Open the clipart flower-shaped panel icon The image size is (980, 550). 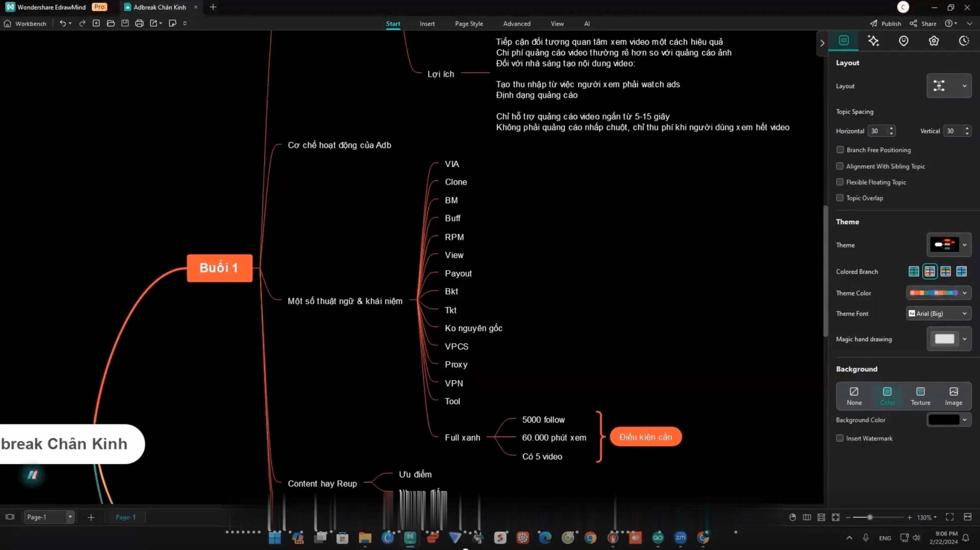(934, 41)
